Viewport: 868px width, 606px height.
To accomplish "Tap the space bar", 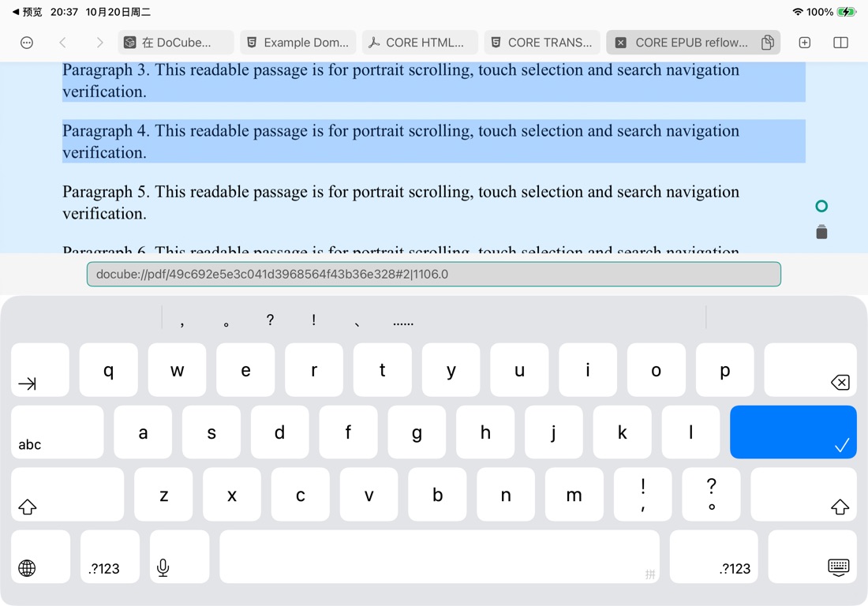I will tap(440, 557).
